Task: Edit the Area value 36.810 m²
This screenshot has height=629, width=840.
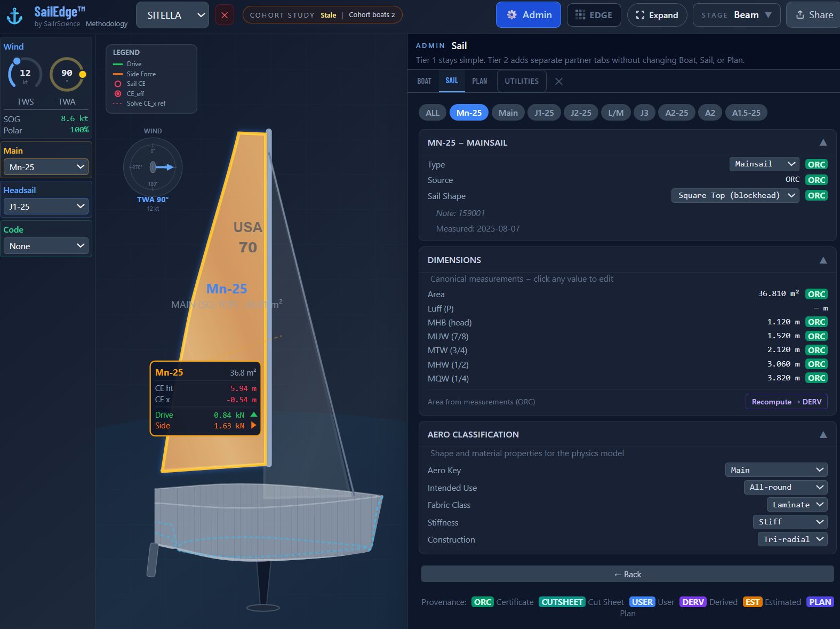Action: [779, 293]
